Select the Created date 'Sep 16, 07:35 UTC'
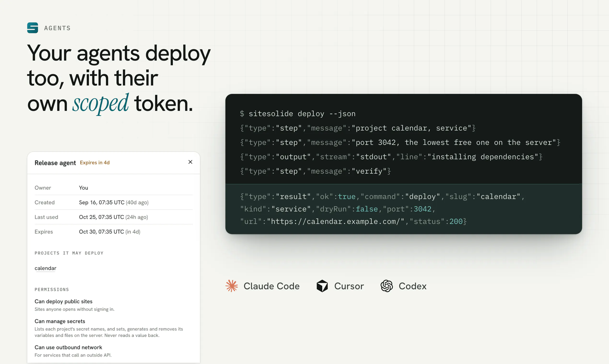 click(102, 202)
